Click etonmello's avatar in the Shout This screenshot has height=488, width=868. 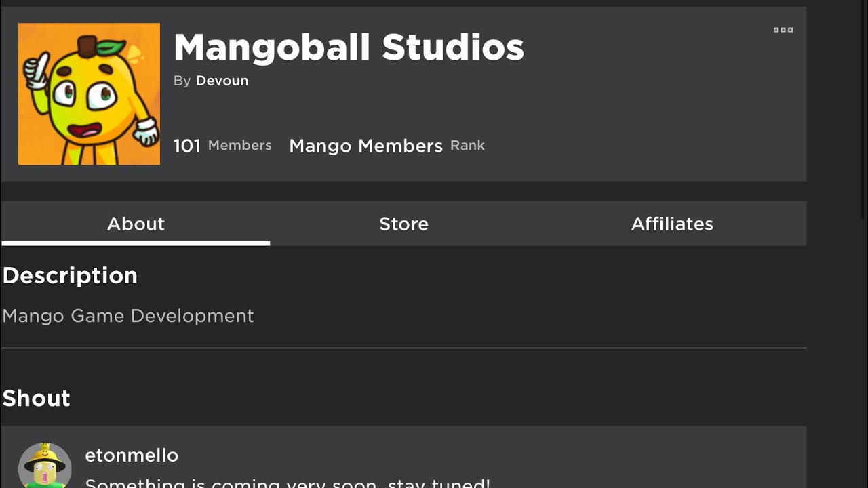click(45, 466)
